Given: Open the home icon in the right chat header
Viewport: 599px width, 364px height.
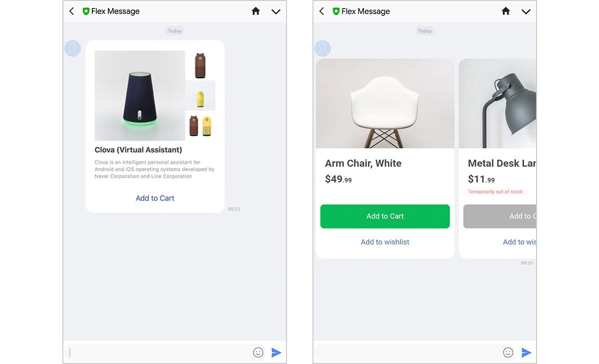Looking at the screenshot, I should (506, 11).
